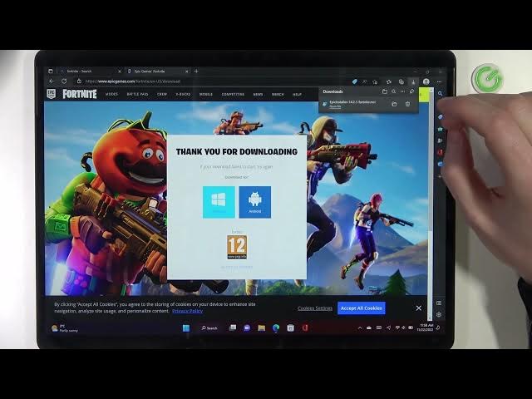Open the browser profile avatar
Screen dimensions: 532x399
coord(426,81)
